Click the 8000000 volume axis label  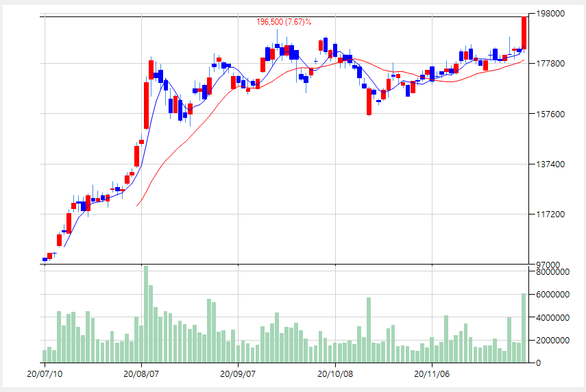[552, 271]
